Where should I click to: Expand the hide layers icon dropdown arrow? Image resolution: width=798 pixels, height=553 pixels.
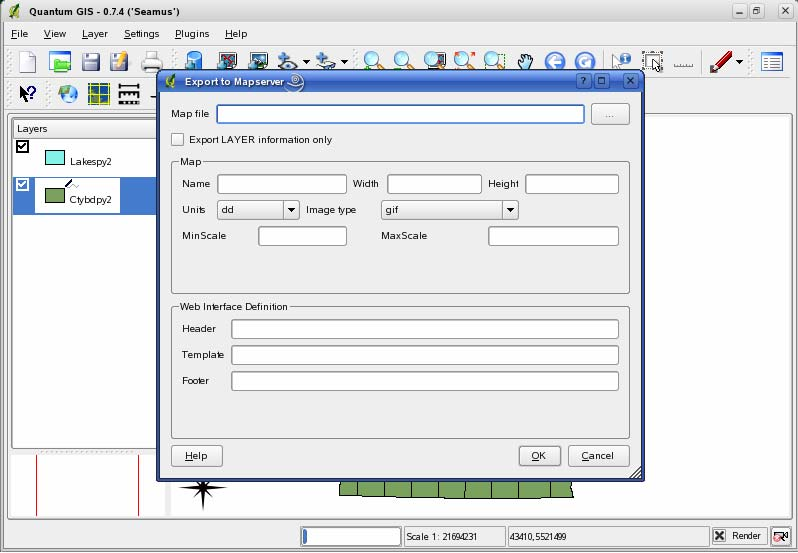[x=306, y=62]
